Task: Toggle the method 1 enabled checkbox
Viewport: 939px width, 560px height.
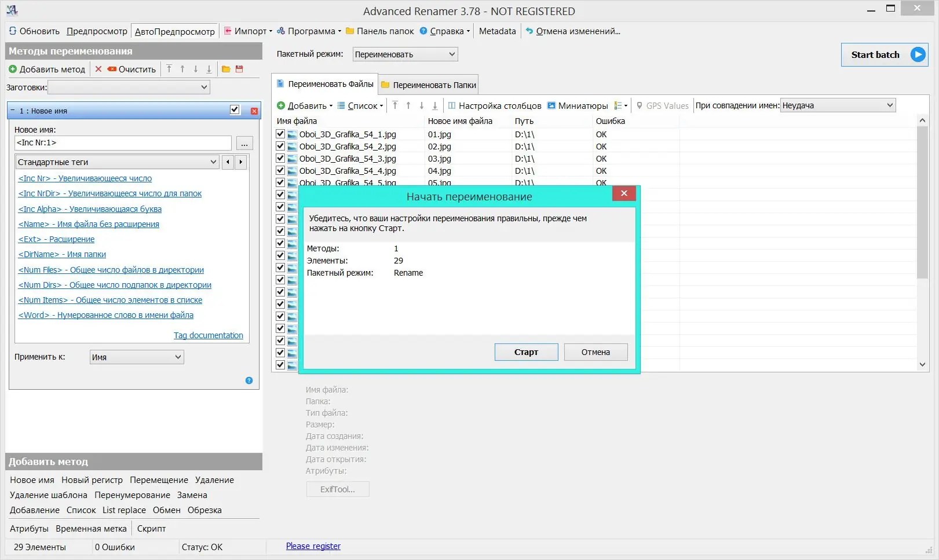Action: [235, 110]
